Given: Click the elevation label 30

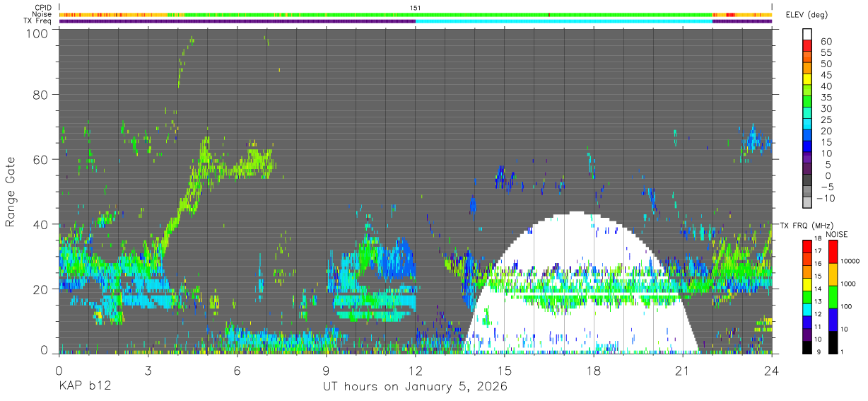Looking at the screenshot, I should tap(826, 108).
